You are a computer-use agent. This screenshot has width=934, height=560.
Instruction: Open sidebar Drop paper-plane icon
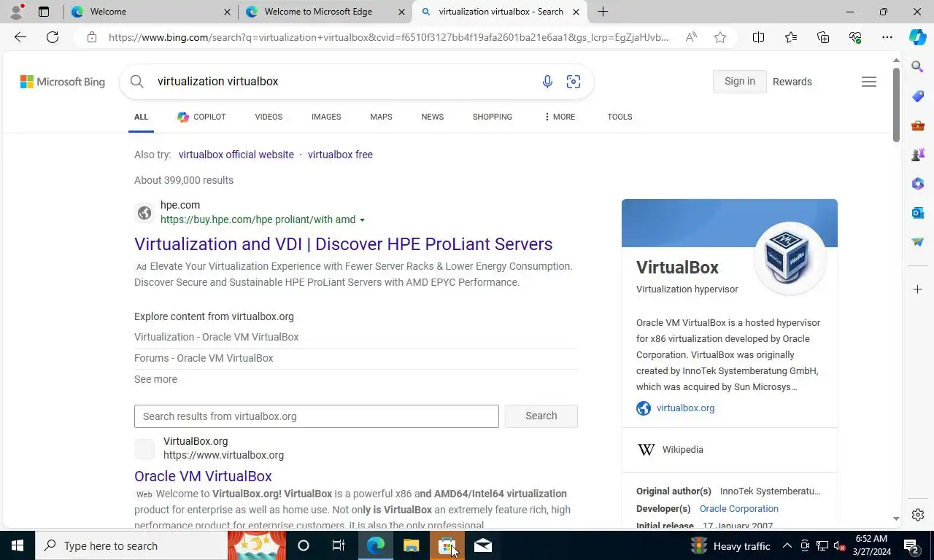[918, 242]
